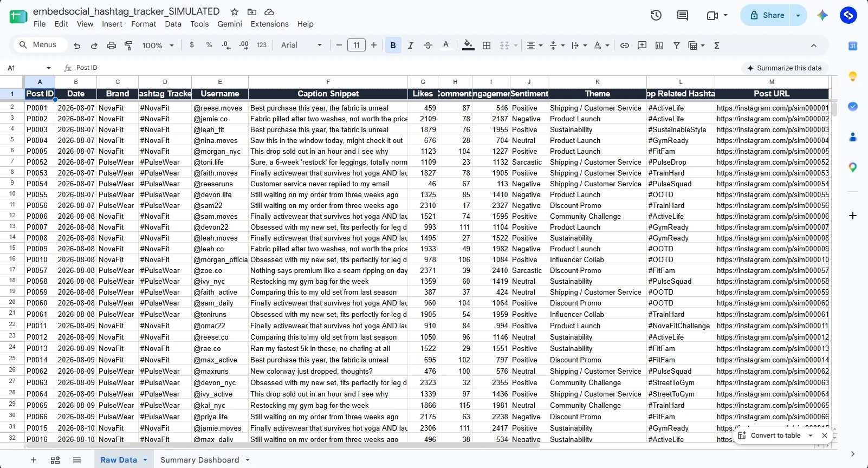Image resolution: width=868 pixels, height=468 pixels.
Task: Open zoom level dropdown
Action: point(158,45)
